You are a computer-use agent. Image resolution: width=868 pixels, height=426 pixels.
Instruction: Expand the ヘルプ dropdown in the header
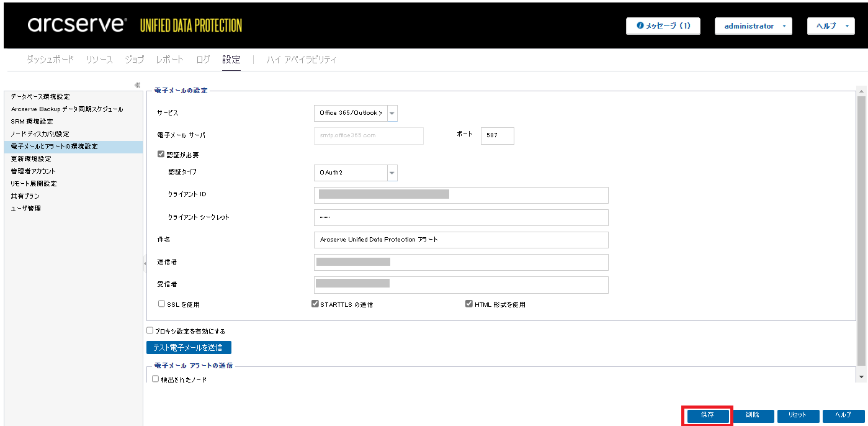831,26
